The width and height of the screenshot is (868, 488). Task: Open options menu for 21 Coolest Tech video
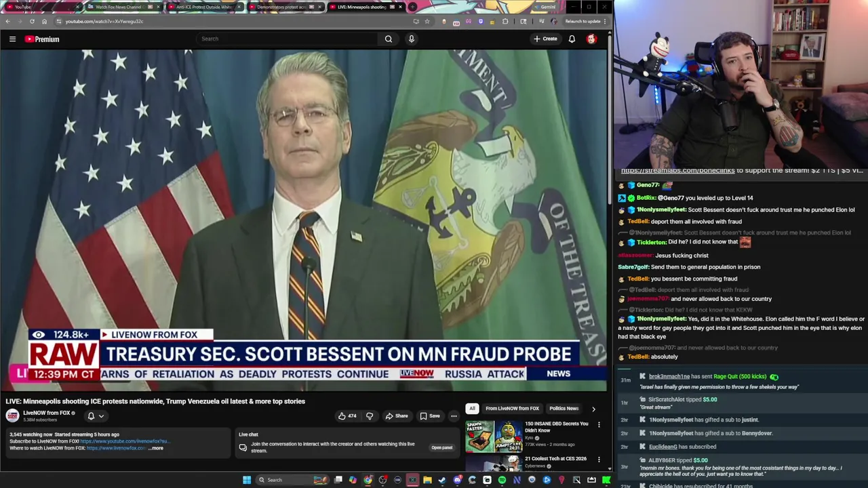[599, 459]
